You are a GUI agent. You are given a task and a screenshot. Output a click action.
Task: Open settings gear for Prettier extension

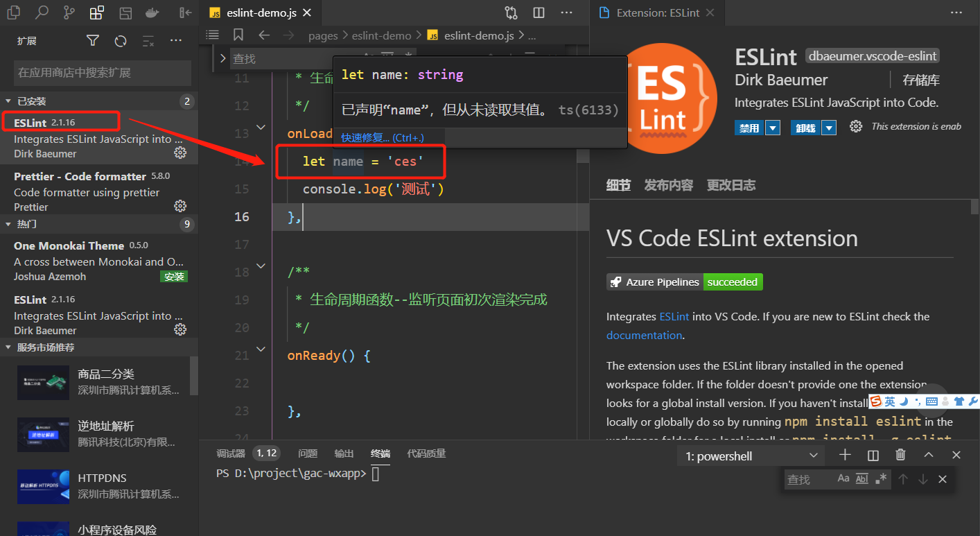180,206
